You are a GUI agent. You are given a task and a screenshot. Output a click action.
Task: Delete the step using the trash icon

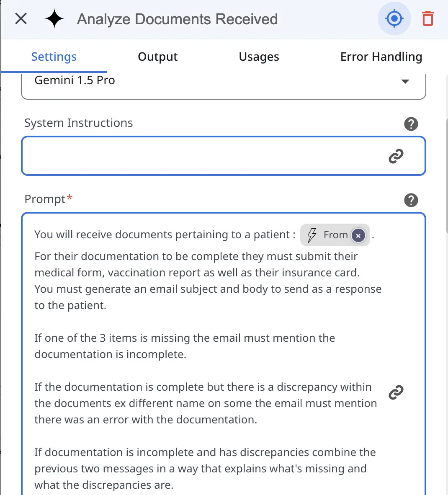point(427,18)
